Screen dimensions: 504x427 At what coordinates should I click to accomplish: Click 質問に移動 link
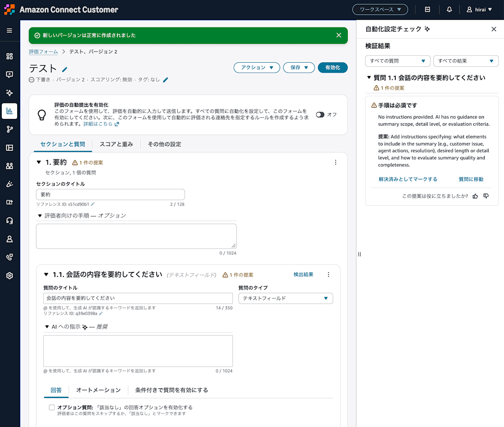471,179
